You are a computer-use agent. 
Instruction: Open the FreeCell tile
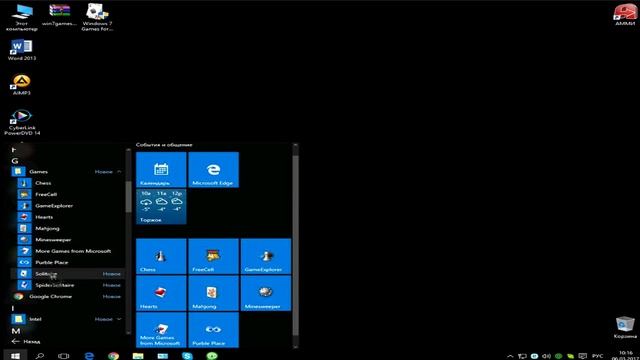(213, 256)
